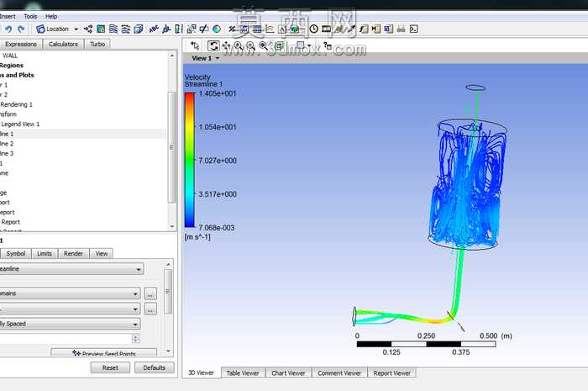Open the 'Spaced' sampling dropdown
This screenshot has width=588, height=391.
coord(70,324)
